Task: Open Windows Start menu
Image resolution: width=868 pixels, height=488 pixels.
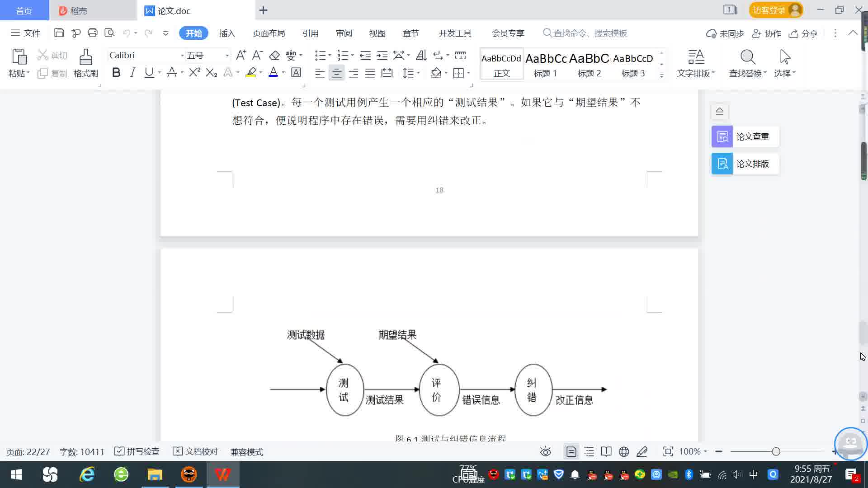Action: click(16, 474)
